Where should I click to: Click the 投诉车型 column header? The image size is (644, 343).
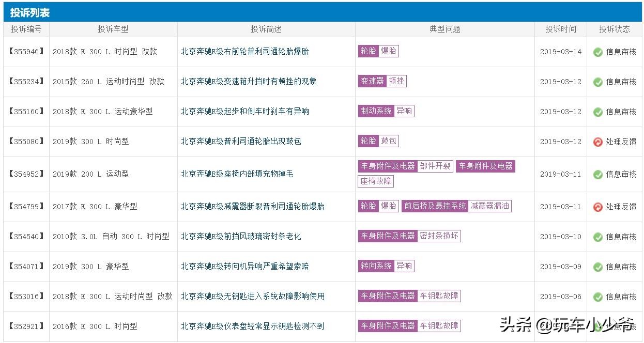pos(113,29)
